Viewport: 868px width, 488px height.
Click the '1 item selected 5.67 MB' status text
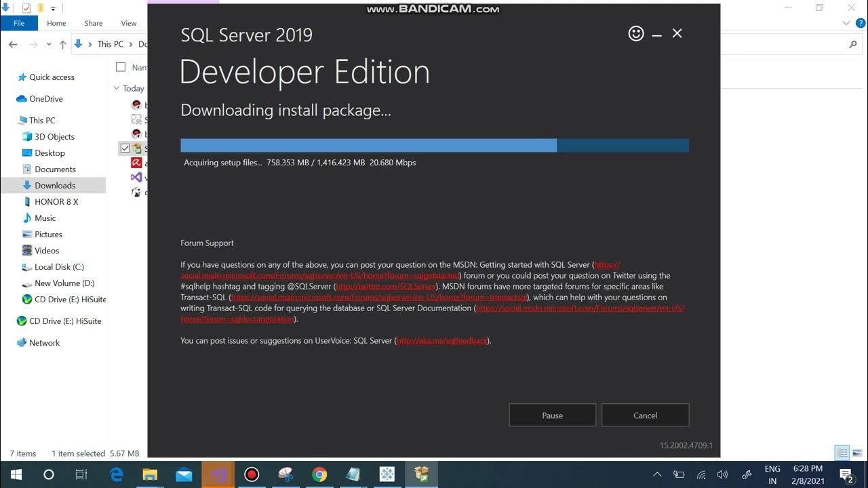coord(96,453)
